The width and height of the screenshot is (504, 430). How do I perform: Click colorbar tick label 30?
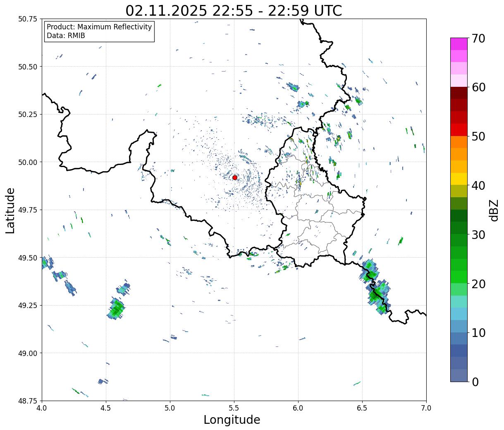(478, 234)
